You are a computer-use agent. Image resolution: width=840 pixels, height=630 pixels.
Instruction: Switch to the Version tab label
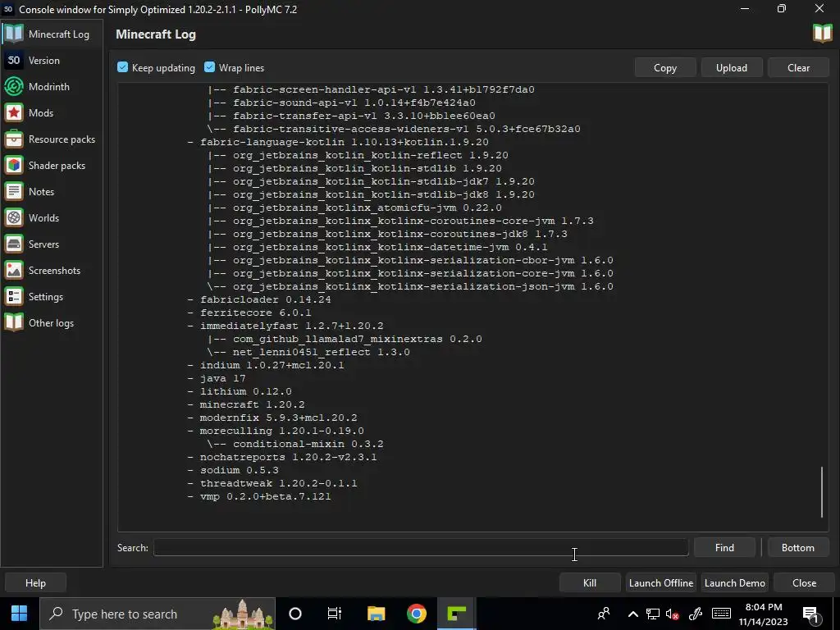point(44,60)
